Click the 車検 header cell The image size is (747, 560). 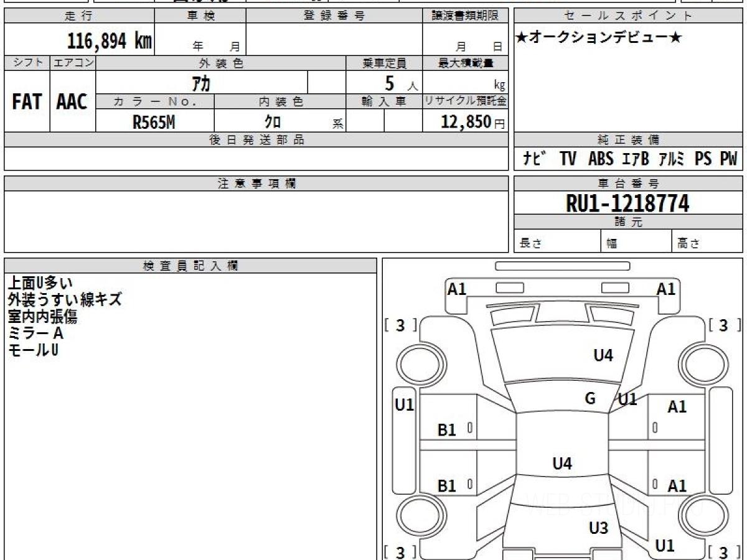pyautogui.click(x=200, y=16)
